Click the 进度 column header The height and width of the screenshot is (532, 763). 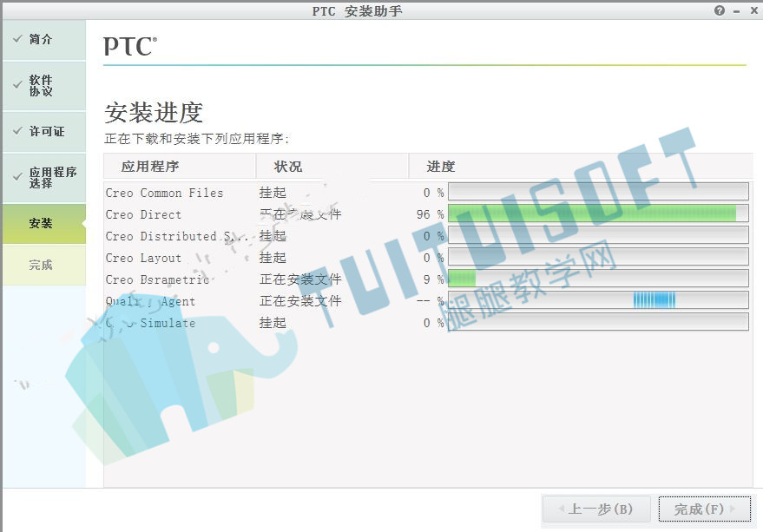tap(441, 167)
